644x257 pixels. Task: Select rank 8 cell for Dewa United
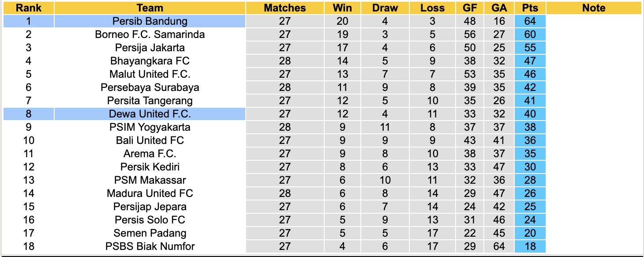coord(28,114)
